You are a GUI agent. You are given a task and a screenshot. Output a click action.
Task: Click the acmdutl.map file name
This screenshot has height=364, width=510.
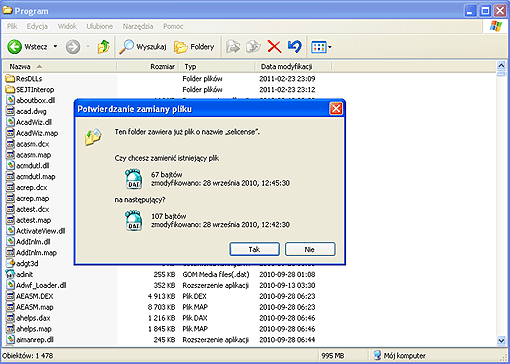coord(36,176)
